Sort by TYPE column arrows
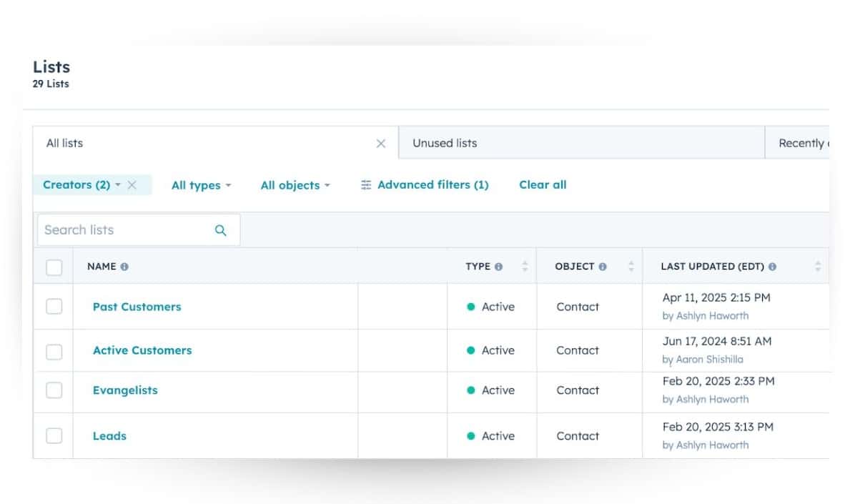 coord(525,266)
